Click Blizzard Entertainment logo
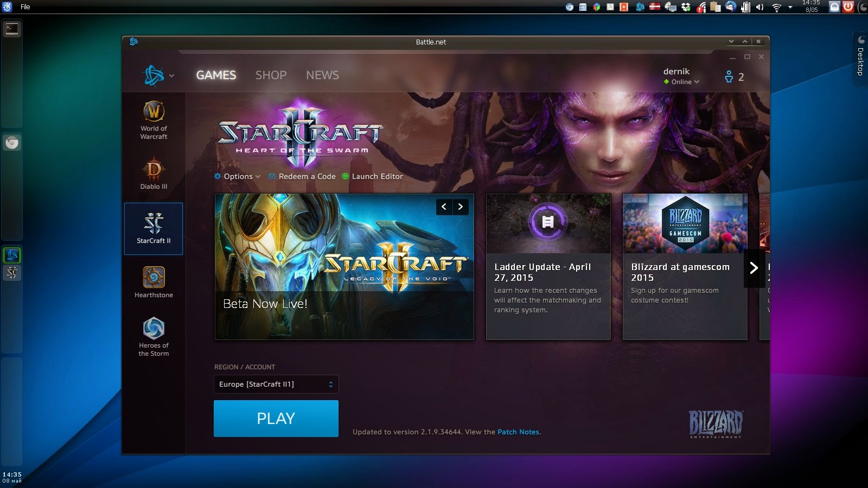This screenshot has width=868, height=488. [x=716, y=424]
